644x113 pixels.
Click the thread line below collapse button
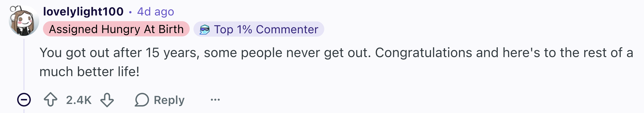click(24, 110)
